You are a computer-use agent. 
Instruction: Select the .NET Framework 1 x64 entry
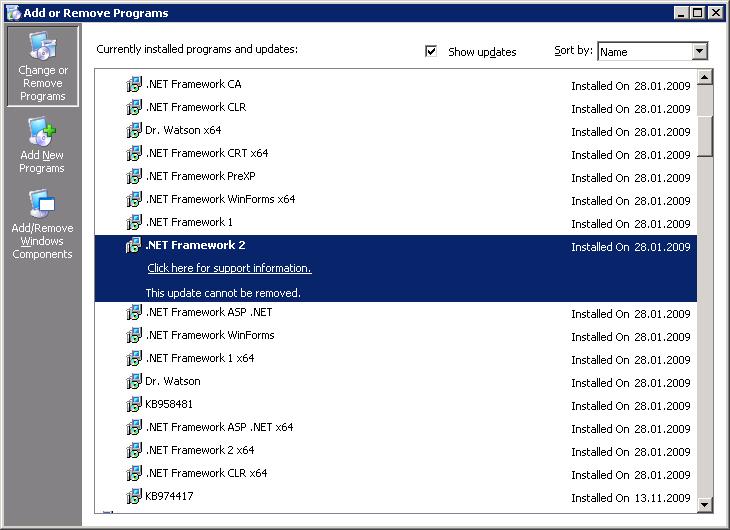(396, 358)
